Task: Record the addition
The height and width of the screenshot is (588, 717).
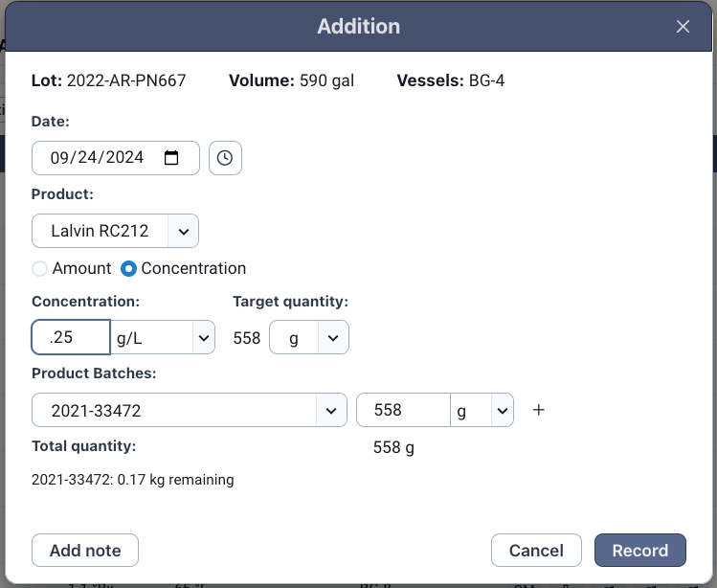Action: [x=639, y=551]
